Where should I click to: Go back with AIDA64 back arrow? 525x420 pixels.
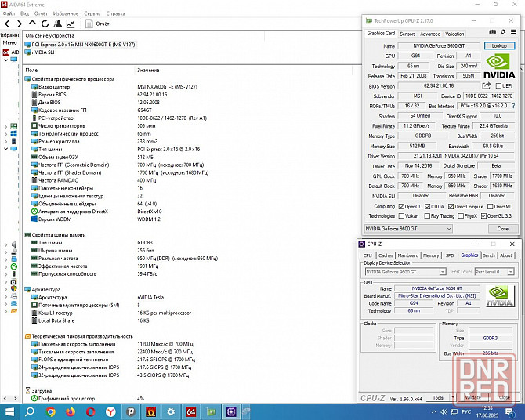[7, 24]
